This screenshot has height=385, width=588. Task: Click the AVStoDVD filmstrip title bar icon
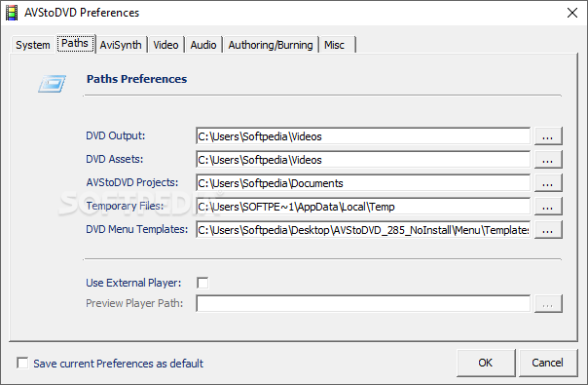pos(12,13)
